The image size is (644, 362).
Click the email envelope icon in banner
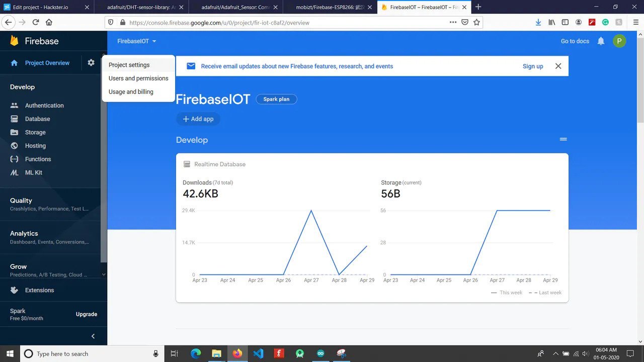(x=191, y=66)
